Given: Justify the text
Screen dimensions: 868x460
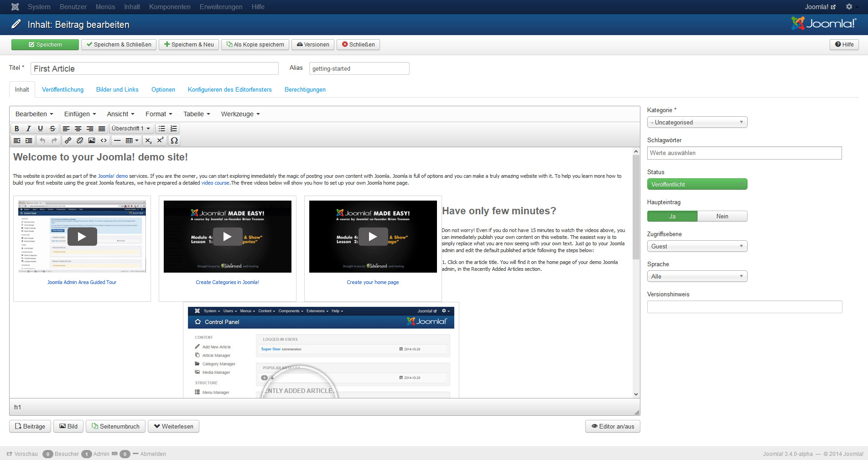Looking at the screenshot, I should [102, 129].
